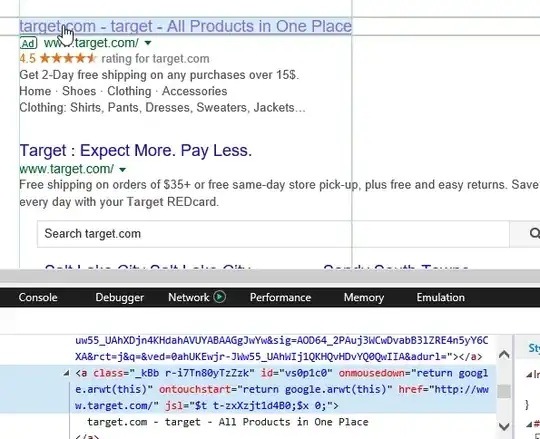
Task: Switch to the Performance tab
Action: [280, 297]
